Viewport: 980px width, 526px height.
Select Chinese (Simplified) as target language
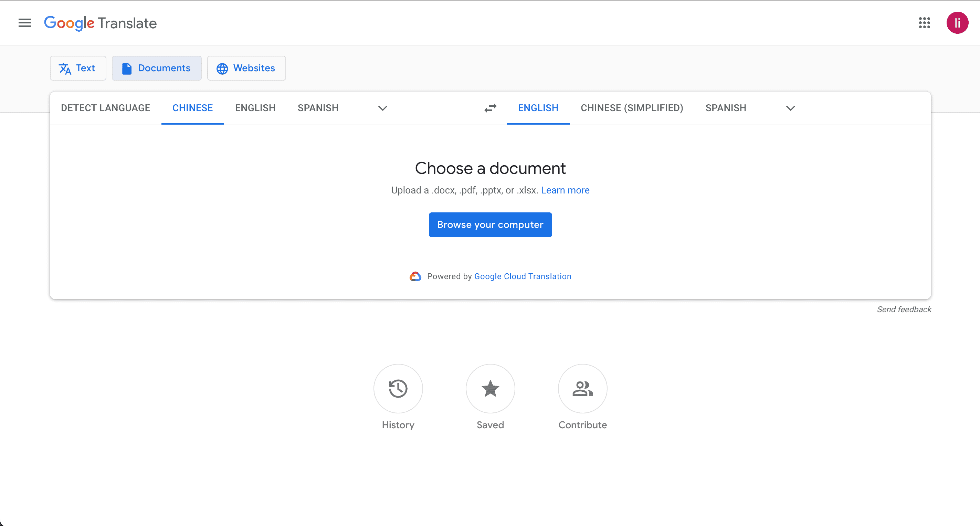(x=632, y=108)
